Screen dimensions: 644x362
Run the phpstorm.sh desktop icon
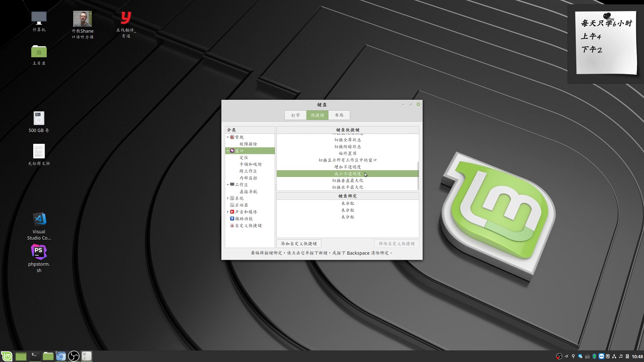tap(39, 251)
